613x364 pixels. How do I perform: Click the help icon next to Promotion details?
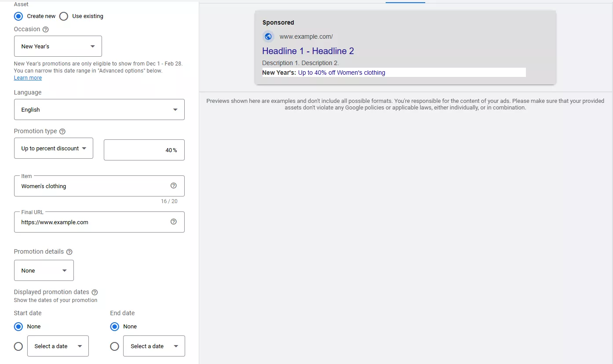click(x=69, y=252)
